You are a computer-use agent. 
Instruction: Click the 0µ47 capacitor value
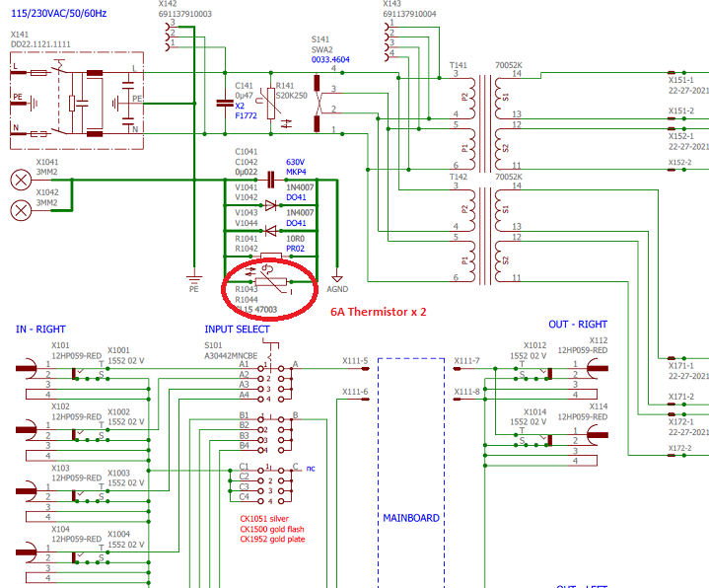coord(245,96)
